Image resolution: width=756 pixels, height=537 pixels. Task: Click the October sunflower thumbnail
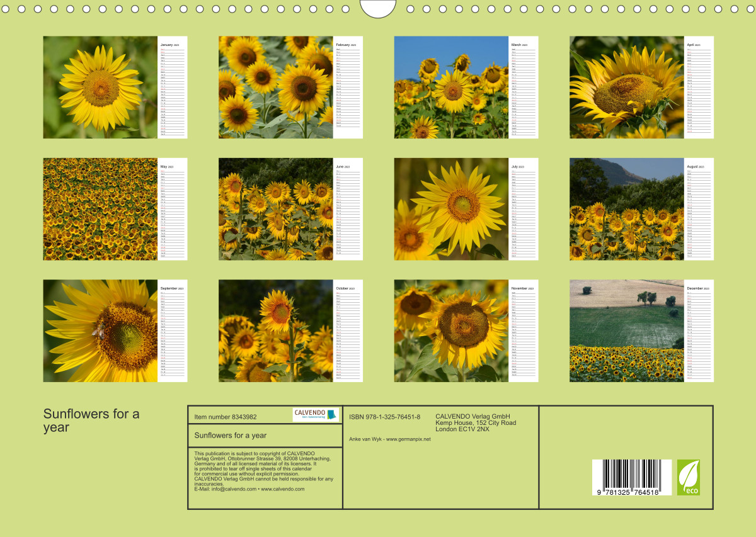pos(276,331)
